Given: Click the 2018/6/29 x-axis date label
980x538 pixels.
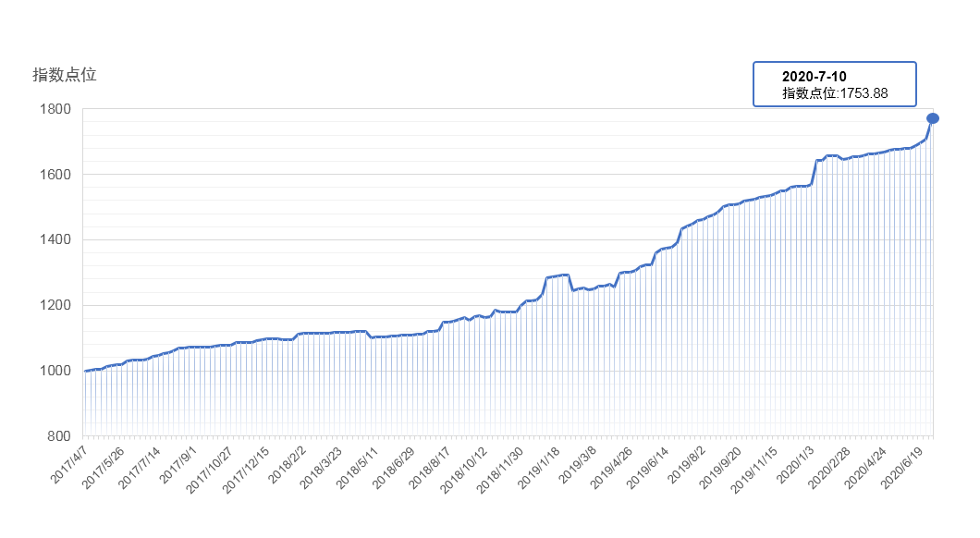Looking at the screenshot, I should (x=394, y=468).
